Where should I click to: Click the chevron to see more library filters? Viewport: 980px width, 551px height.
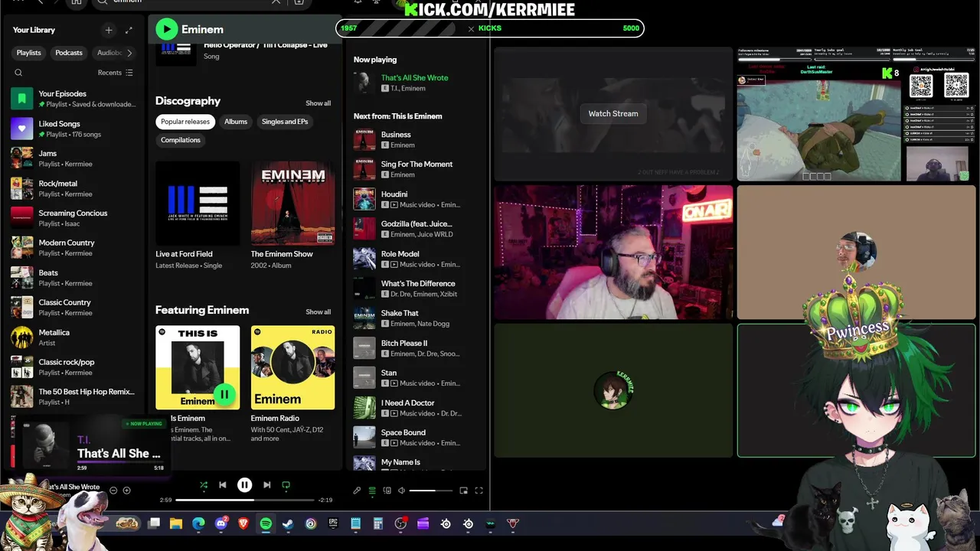click(x=129, y=53)
